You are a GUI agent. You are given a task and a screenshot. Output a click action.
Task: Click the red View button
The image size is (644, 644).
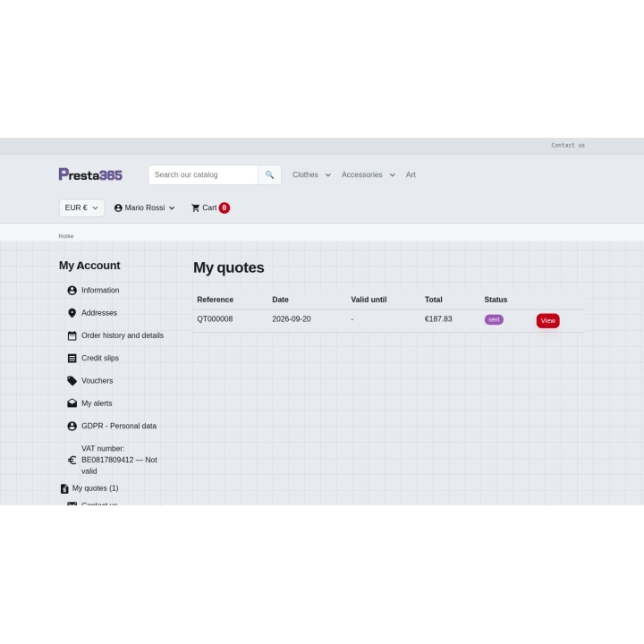click(548, 321)
